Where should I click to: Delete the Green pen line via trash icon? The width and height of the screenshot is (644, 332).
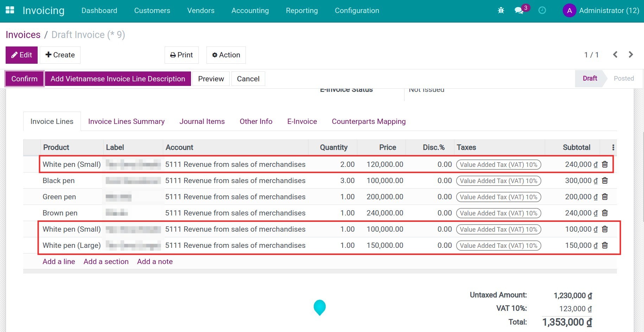[x=605, y=196]
